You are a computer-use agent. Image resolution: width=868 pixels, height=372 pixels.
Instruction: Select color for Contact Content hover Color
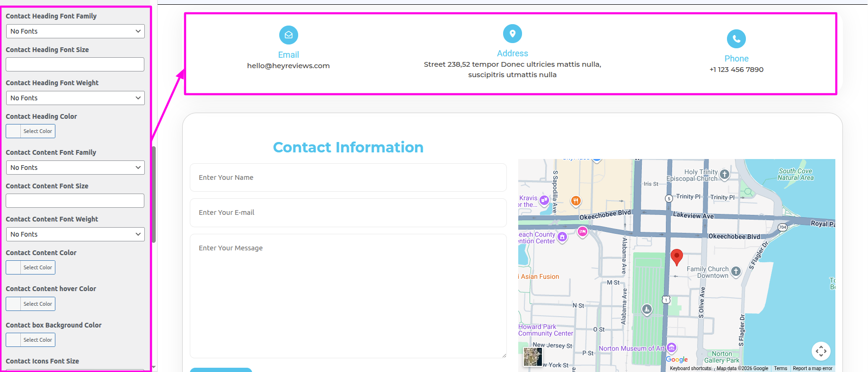30,304
